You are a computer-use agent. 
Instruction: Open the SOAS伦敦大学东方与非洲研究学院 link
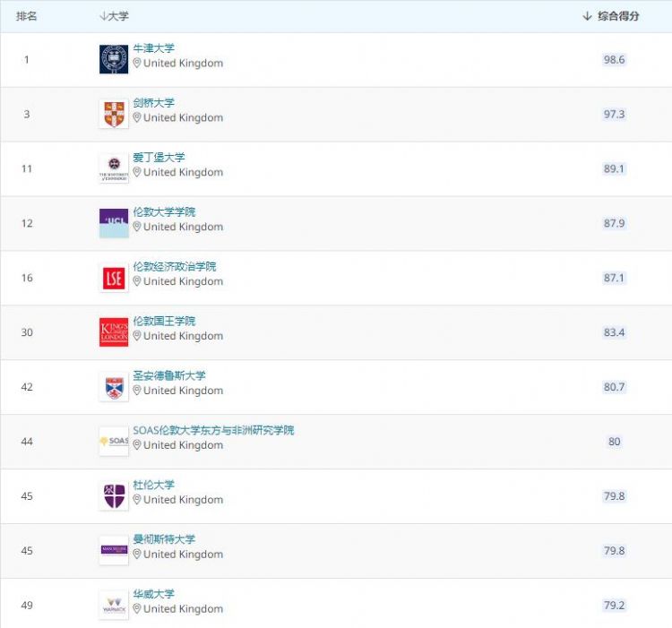coord(213,430)
